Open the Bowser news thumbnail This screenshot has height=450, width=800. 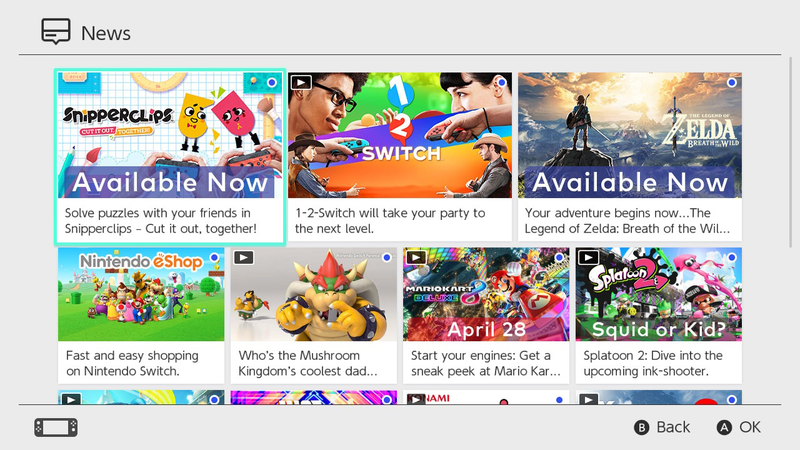(314, 294)
